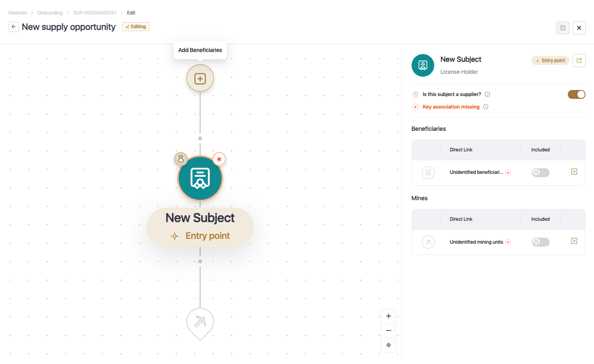
Task: Click the beneficiaries required indicator dot
Action: click(508, 173)
